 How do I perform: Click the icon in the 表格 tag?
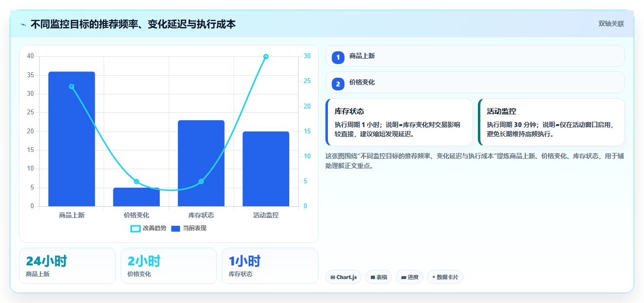point(373,277)
